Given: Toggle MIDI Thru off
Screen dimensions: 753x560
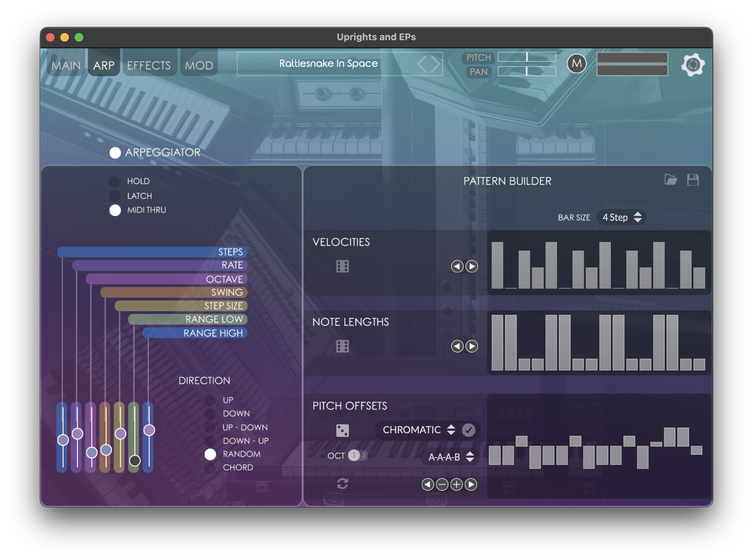Looking at the screenshot, I should [115, 210].
